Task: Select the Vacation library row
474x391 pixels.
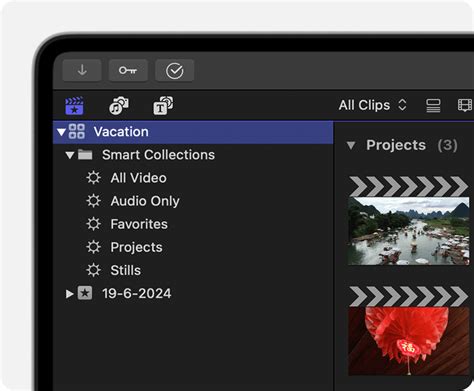Action: pos(193,132)
